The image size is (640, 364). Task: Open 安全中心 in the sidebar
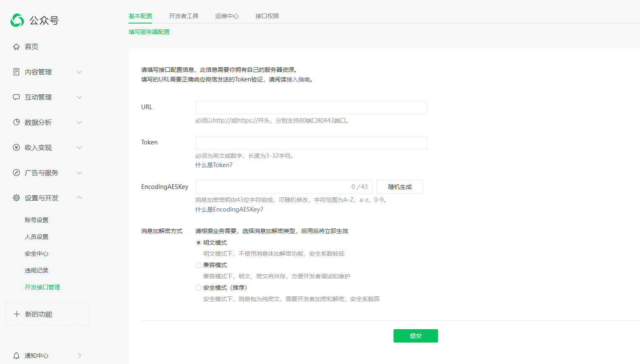click(x=37, y=254)
